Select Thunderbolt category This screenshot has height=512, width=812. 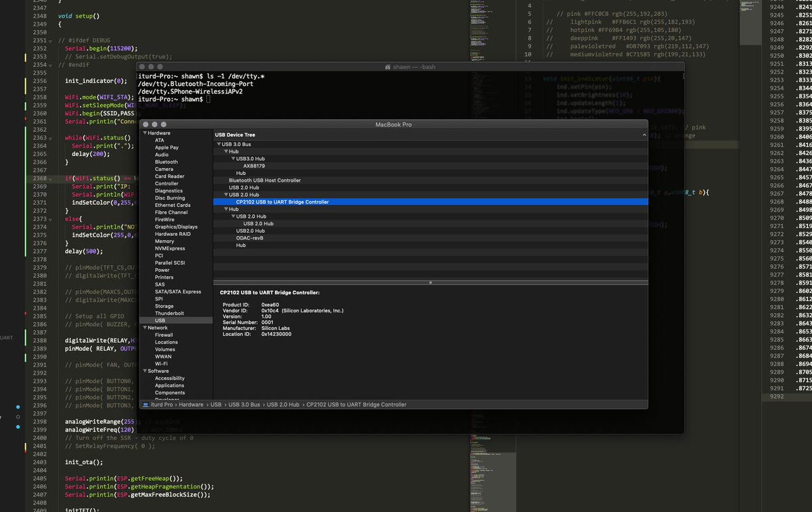point(170,313)
